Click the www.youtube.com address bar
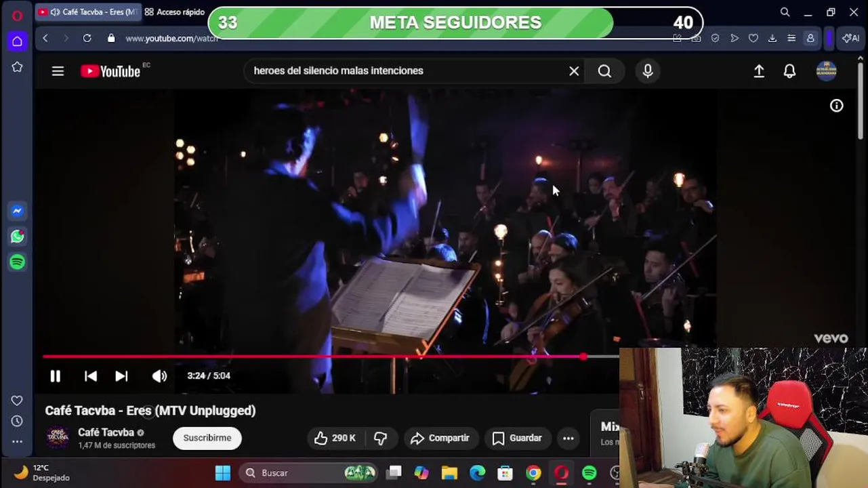 pos(171,39)
